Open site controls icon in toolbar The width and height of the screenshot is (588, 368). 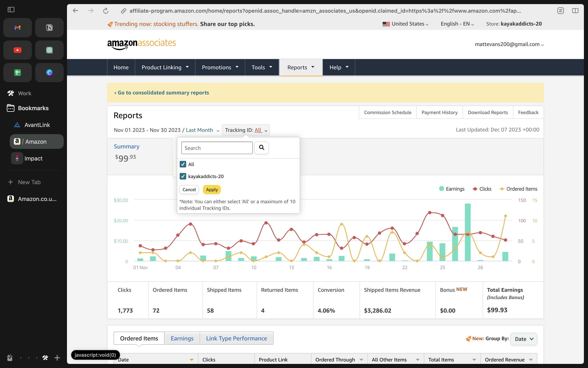point(561,11)
